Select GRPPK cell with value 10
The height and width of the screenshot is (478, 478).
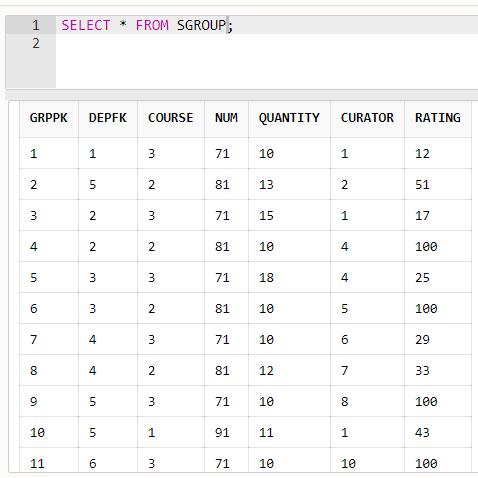49,432
